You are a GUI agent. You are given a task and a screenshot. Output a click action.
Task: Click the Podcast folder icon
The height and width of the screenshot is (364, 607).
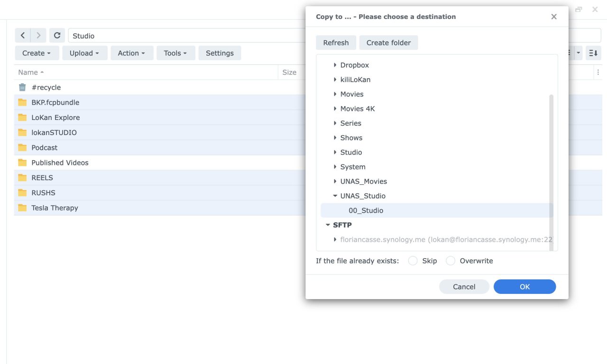[22, 147]
